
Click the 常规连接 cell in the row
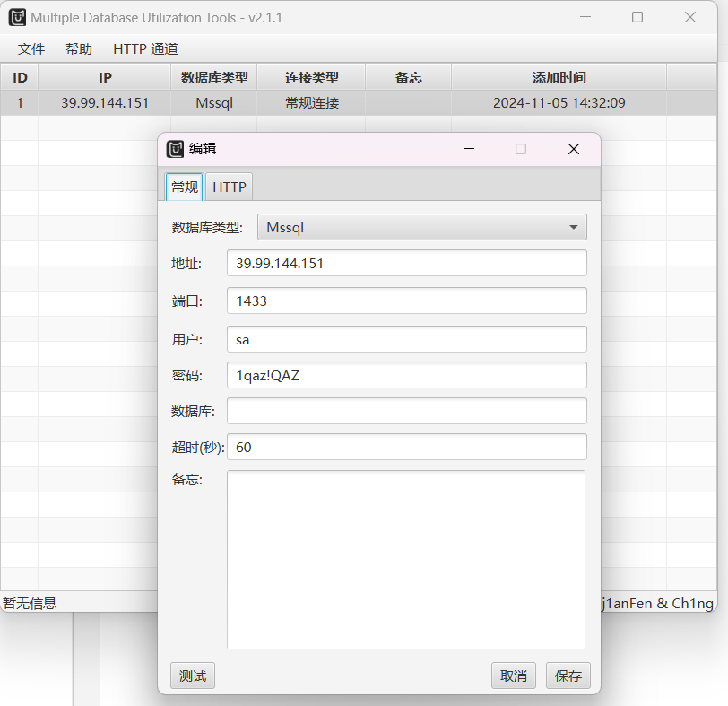(x=311, y=102)
